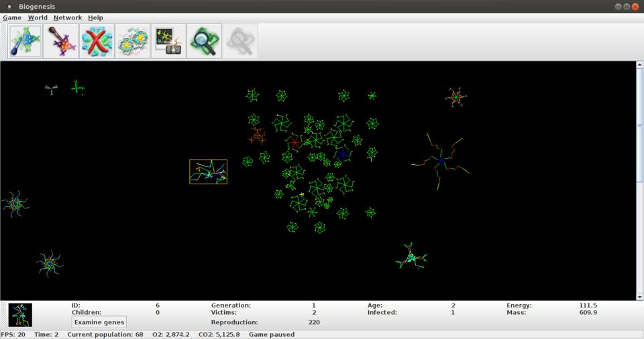The image size is (644, 339).
Task: Select the orange organism beside the green cluster
Action: 257,137
